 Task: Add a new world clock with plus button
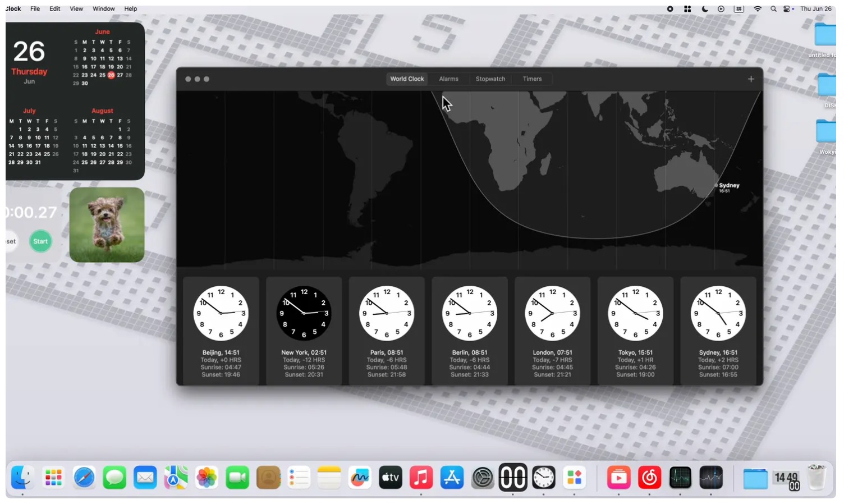(750, 79)
